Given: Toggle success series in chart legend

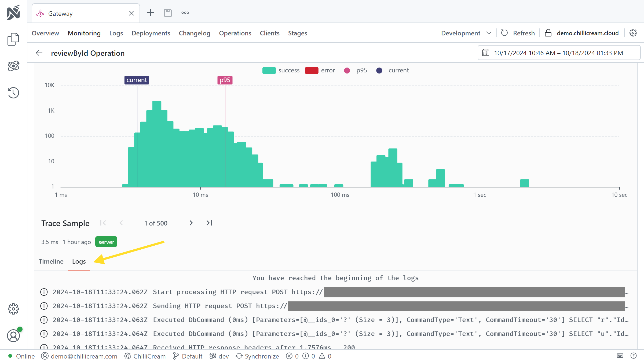Looking at the screenshot, I should tap(281, 71).
